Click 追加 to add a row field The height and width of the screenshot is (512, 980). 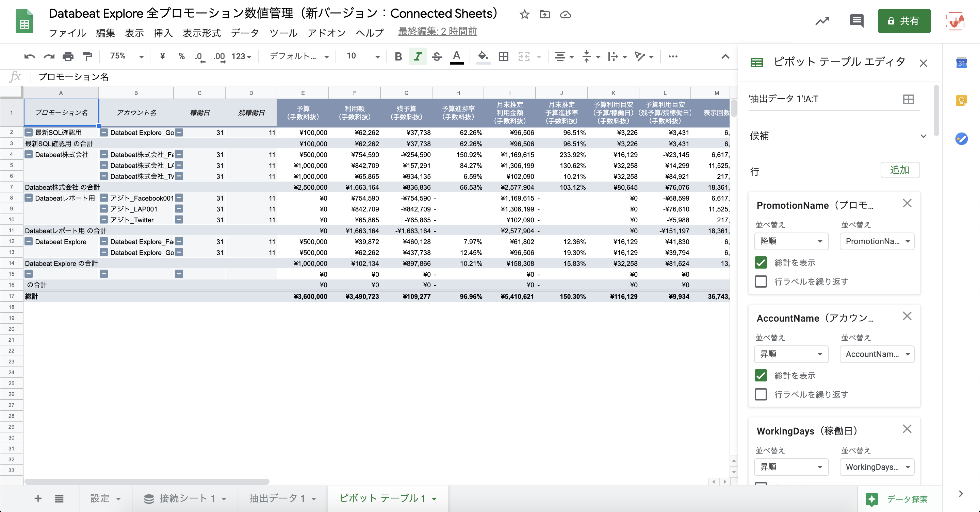[900, 170]
